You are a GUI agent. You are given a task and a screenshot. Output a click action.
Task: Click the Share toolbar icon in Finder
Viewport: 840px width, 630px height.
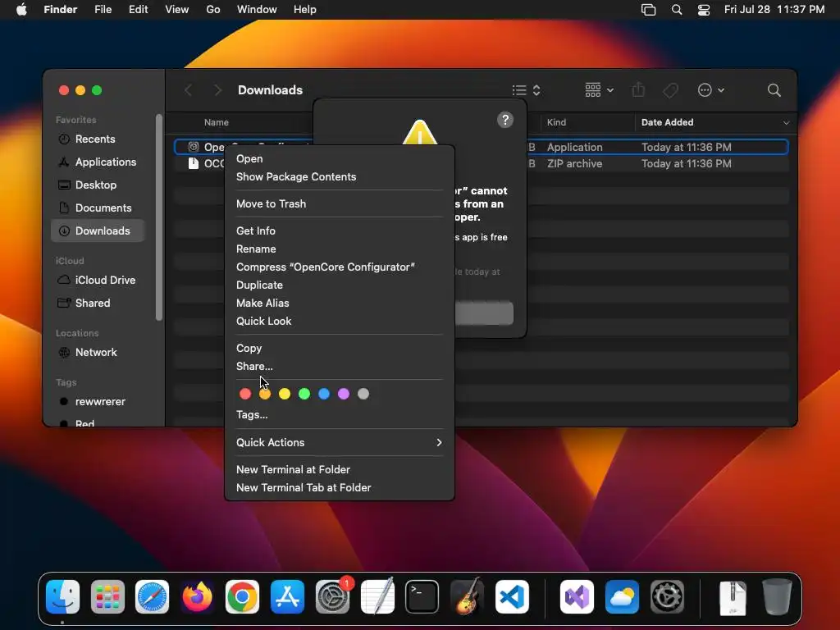pyautogui.click(x=638, y=90)
